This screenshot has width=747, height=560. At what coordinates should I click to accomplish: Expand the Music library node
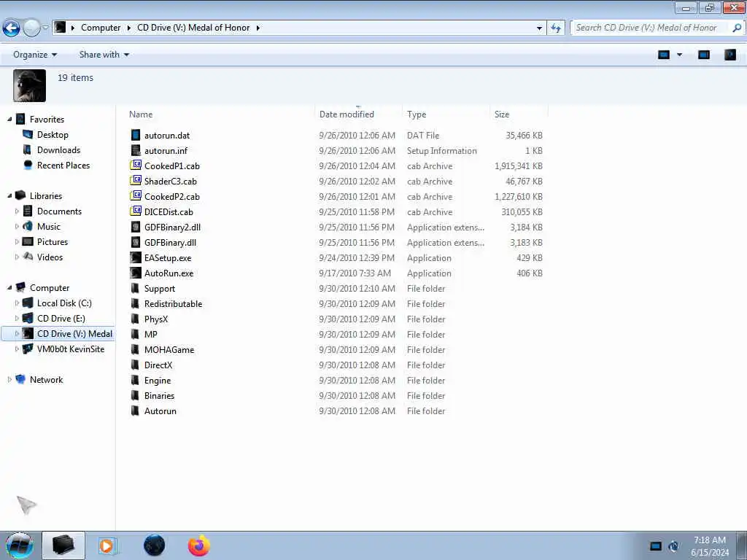18,226
